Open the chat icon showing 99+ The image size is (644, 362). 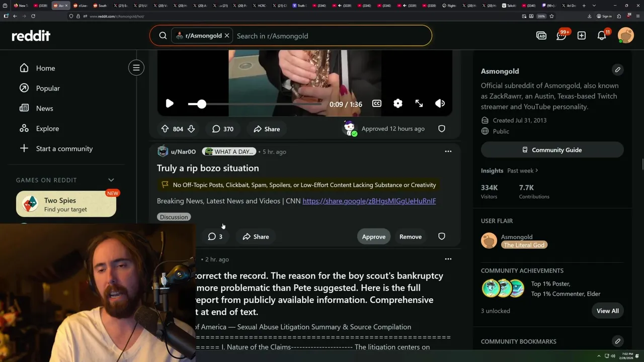tap(561, 36)
